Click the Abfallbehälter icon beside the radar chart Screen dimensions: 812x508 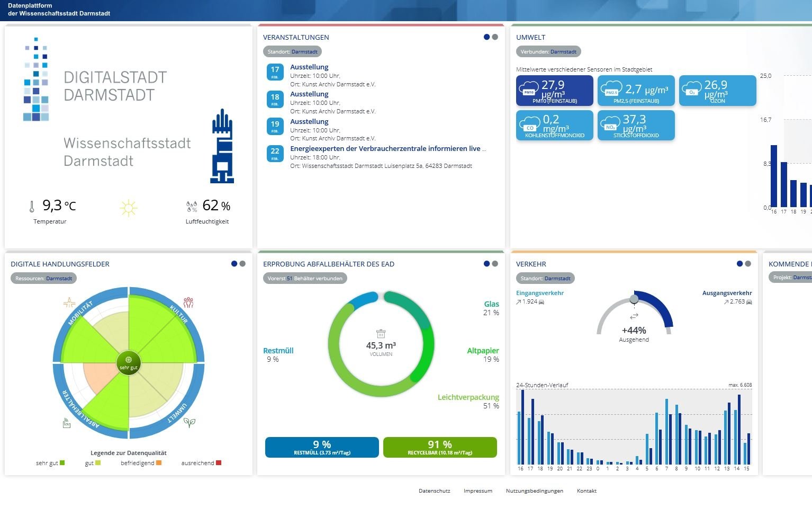(67, 423)
